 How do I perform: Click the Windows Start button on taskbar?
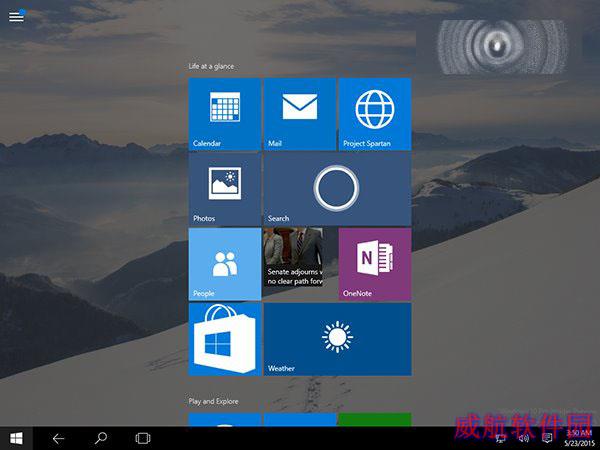coord(16,438)
